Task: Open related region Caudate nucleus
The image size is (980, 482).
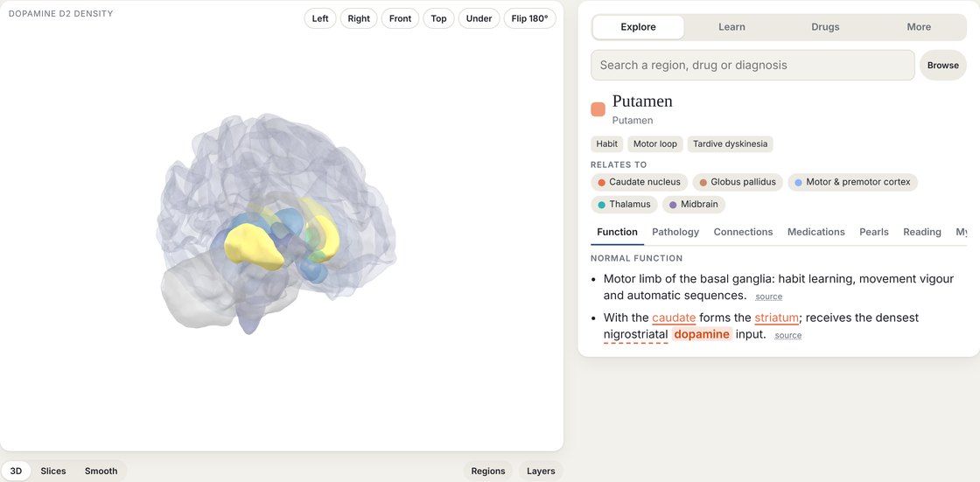Action: [x=639, y=182]
